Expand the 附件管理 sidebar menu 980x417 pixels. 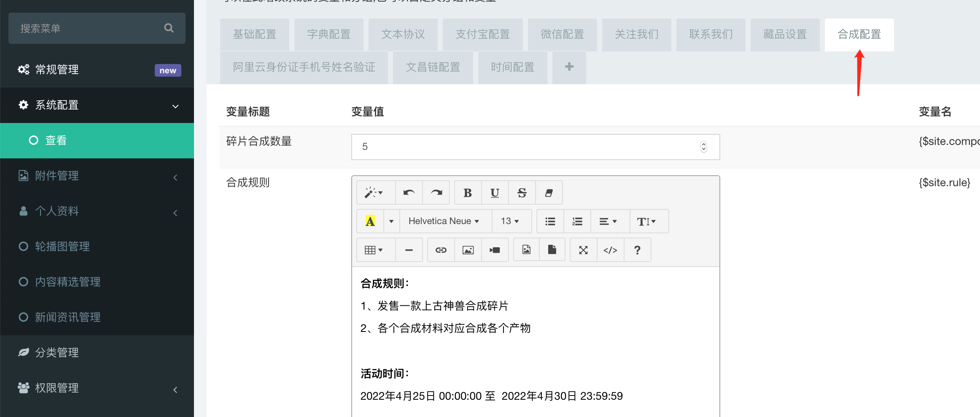point(97,176)
